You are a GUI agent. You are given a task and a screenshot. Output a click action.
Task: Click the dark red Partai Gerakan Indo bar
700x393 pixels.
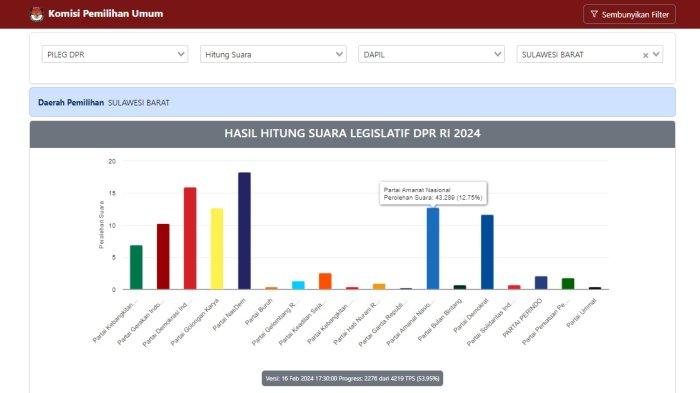click(x=163, y=256)
